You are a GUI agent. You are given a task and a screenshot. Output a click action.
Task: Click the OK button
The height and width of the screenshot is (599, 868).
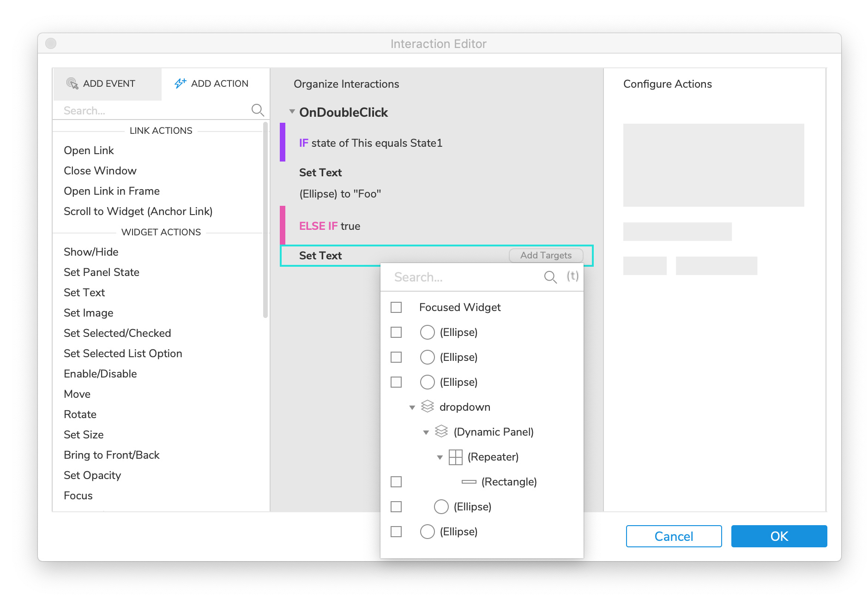[779, 536]
